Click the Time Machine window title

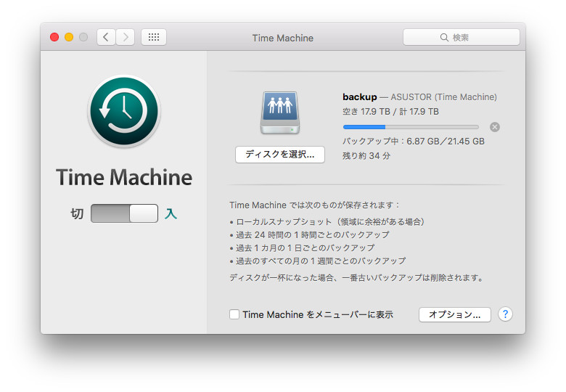click(x=283, y=38)
